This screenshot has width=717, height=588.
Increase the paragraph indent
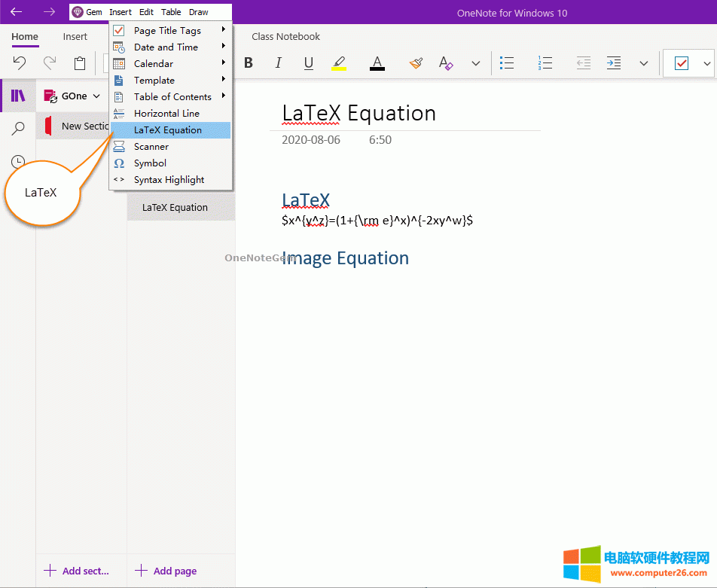click(x=614, y=63)
